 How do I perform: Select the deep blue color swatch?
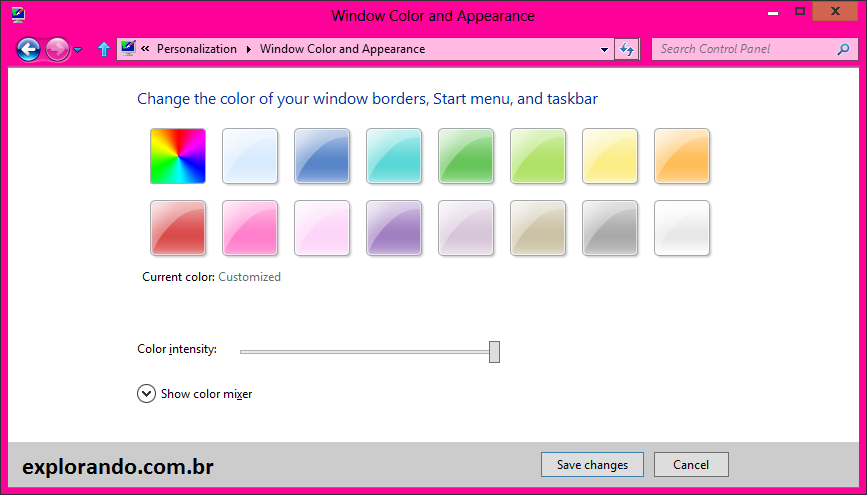click(322, 156)
